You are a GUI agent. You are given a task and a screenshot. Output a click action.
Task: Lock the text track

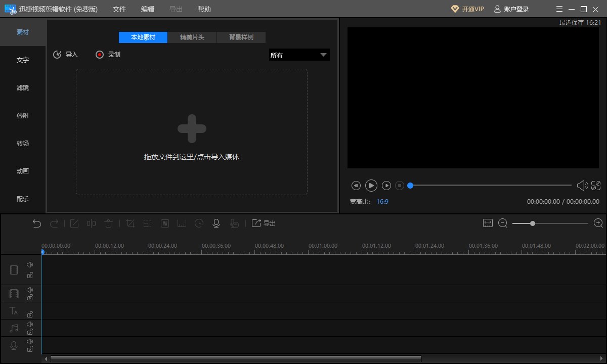(30, 314)
